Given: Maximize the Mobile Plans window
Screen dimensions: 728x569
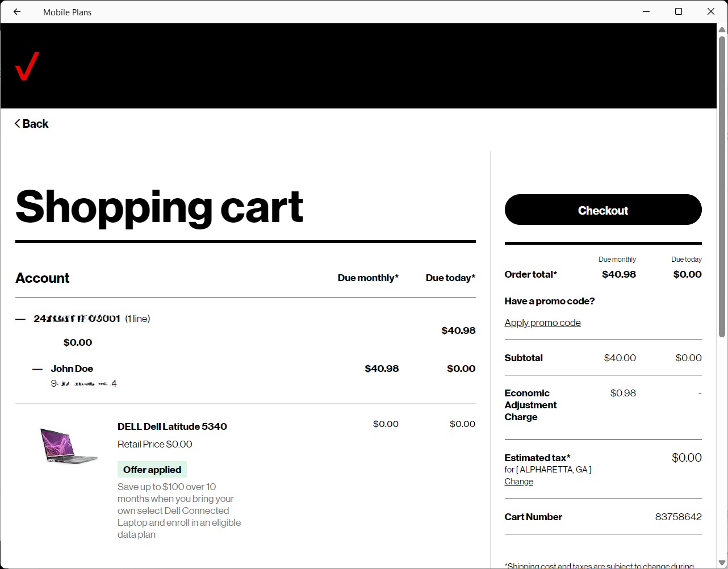Looking at the screenshot, I should click(678, 12).
